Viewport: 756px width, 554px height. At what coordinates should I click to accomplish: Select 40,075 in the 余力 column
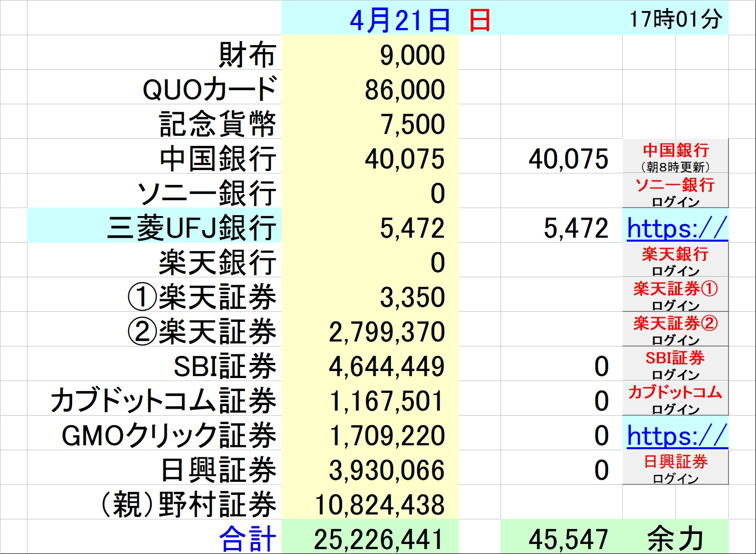(x=562, y=156)
